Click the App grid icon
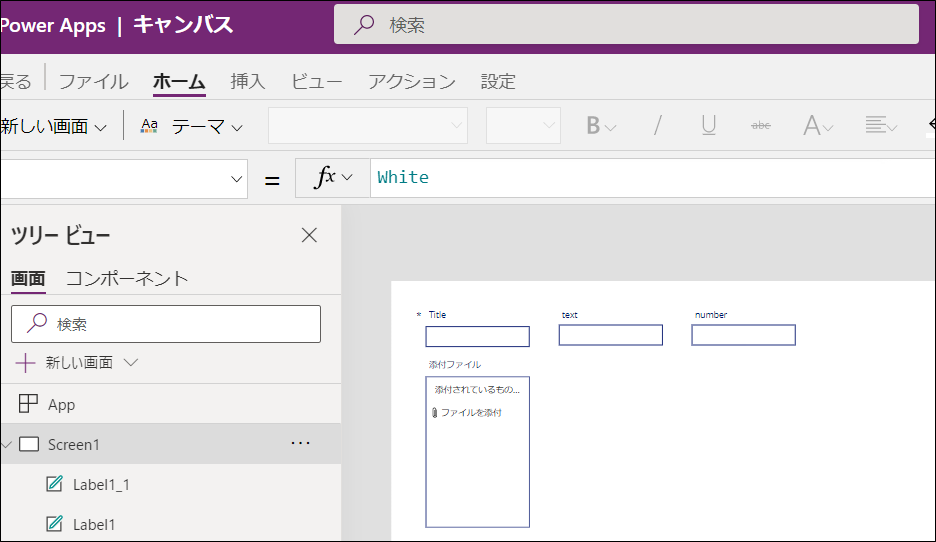936x542 pixels. click(x=28, y=404)
